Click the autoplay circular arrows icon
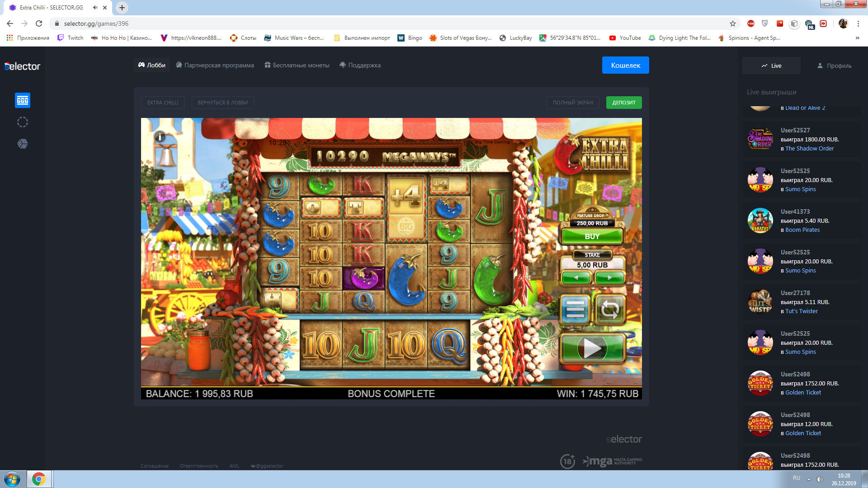 pyautogui.click(x=610, y=310)
